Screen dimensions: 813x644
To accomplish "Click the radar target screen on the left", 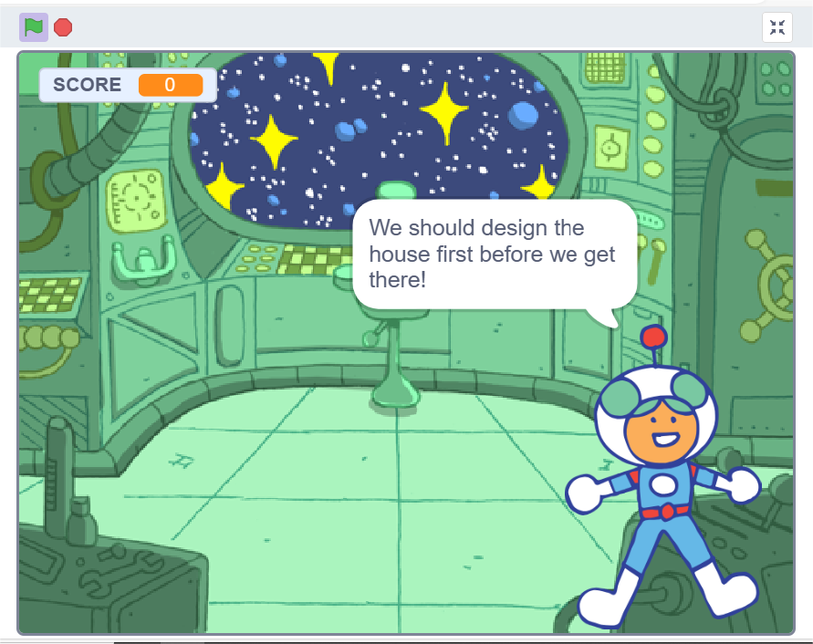I will [x=136, y=200].
